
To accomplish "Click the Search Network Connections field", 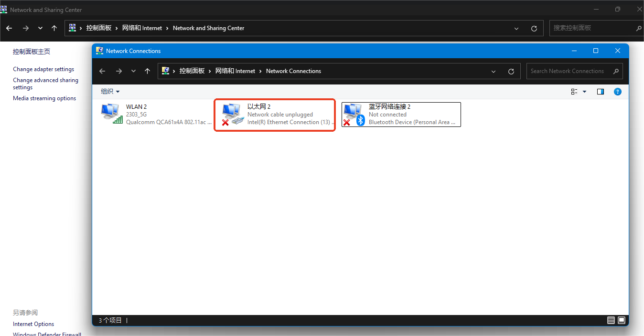I will 569,71.
